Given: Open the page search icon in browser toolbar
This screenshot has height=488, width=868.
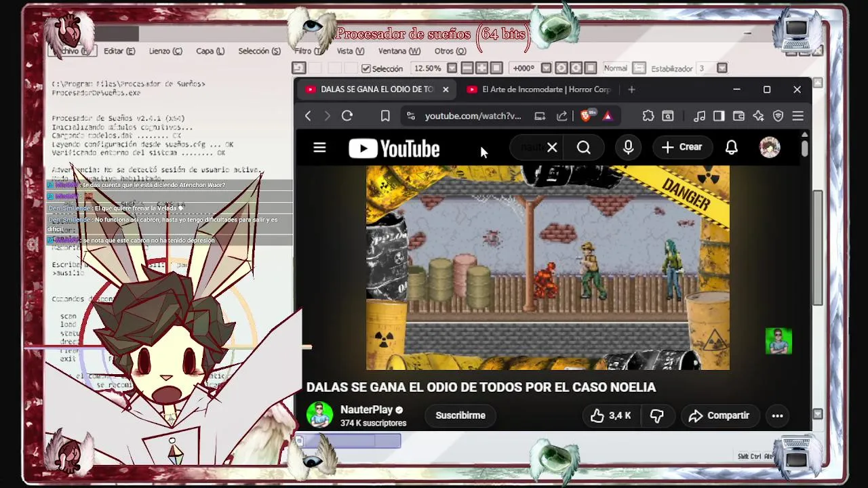Looking at the screenshot, I should coord(668,116).
